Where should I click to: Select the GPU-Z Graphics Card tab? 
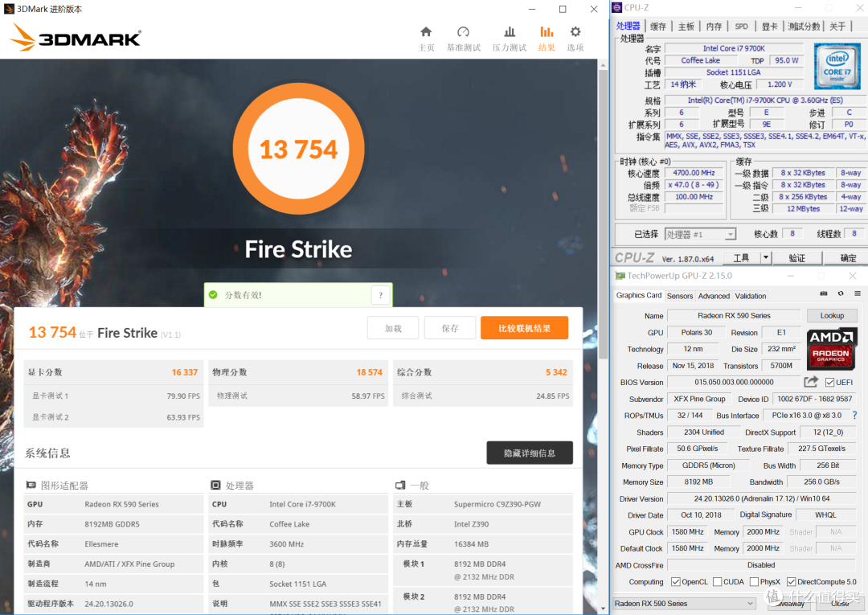click(639, 296)
